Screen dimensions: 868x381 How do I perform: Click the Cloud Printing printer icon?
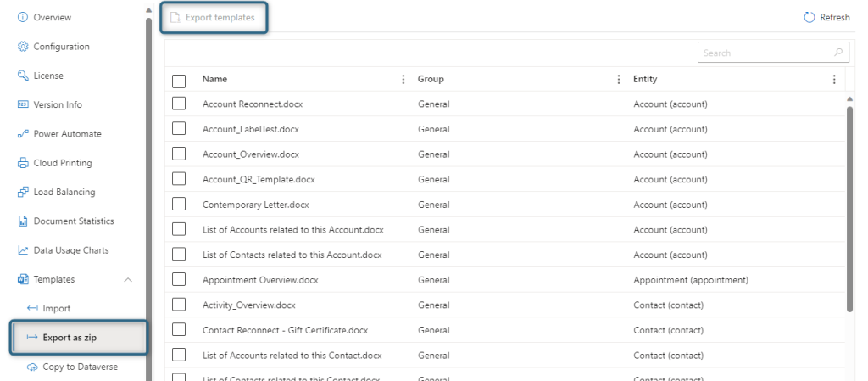coord(23,163)
